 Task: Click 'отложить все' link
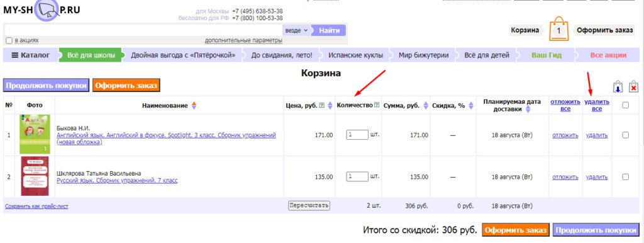[x=565, y=105]
